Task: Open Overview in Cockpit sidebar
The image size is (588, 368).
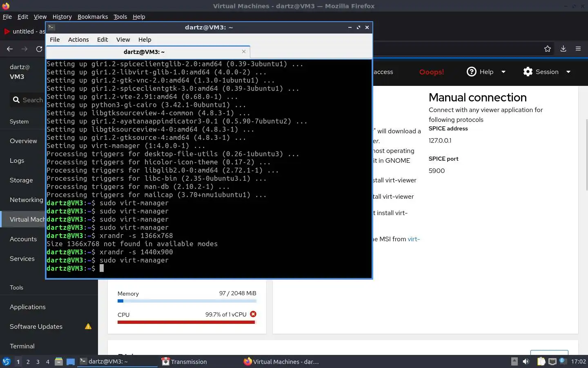Action: (23, 141)
